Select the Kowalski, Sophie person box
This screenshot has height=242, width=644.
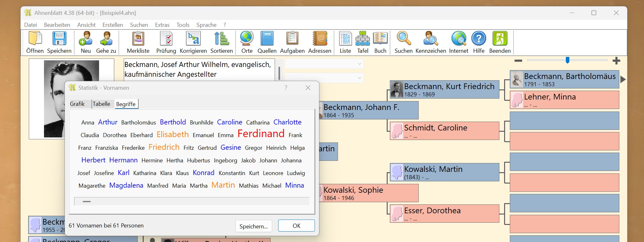pyautogui.click(x=369, y=193)
